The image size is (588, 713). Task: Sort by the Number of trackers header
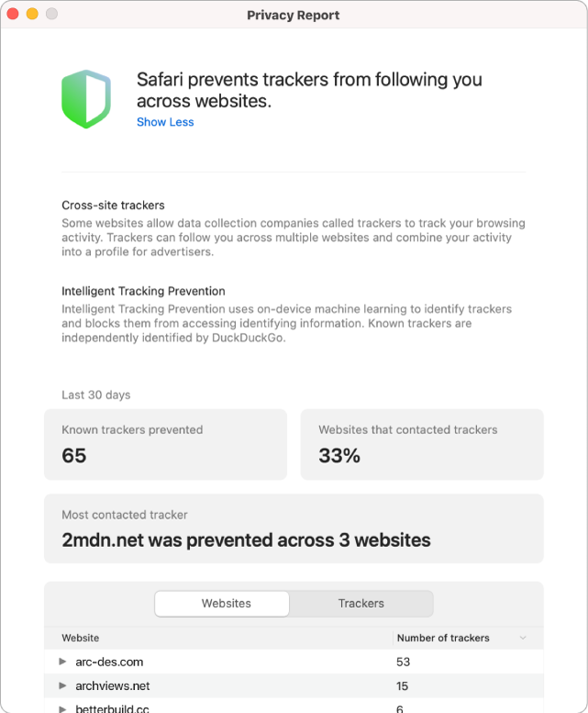pos(443,638)
